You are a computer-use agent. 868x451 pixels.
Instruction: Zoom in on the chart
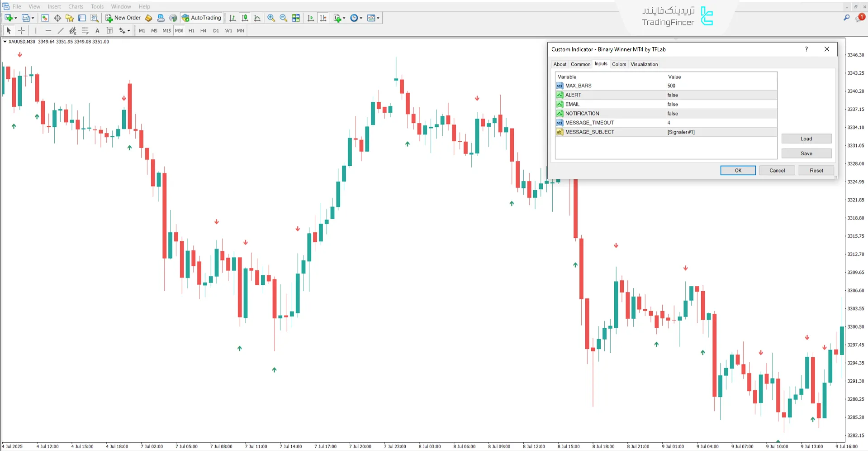[x=271, y=18]
